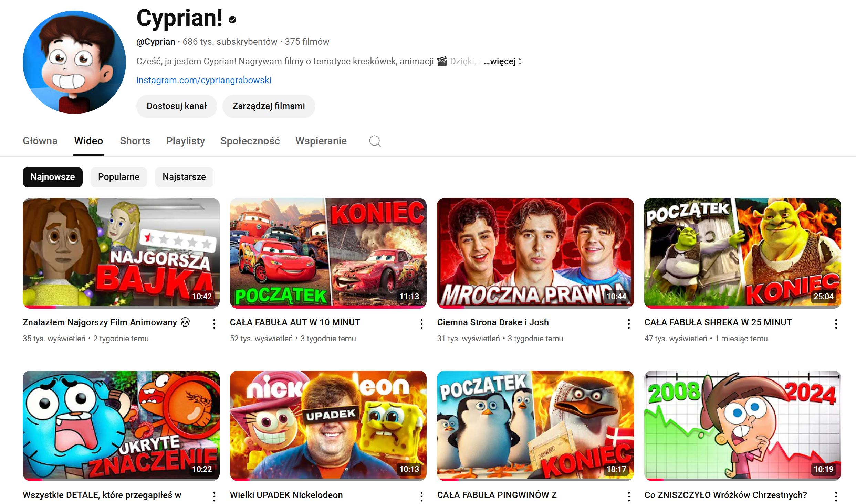This screenshot has height=504, width=856.
Task: Click the verified badge next to Cyprian!
Action: [232, 20]
